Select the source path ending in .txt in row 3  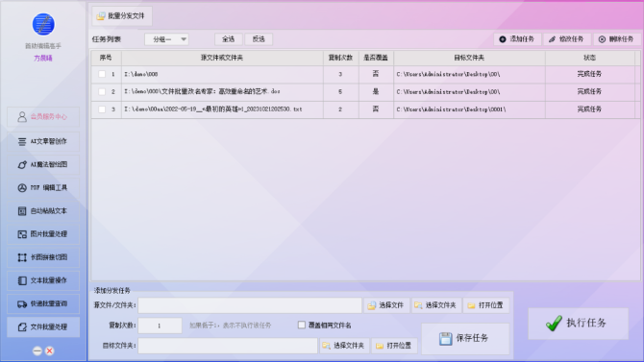tap(213, 109)
